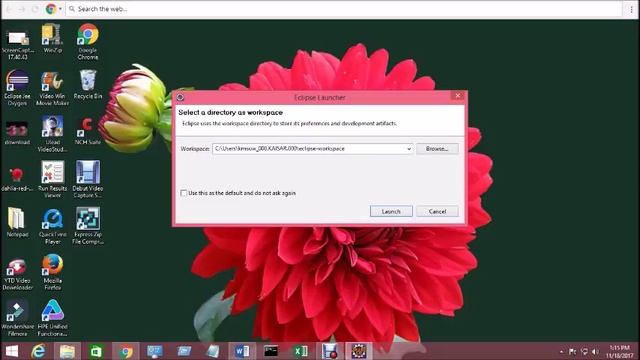Switch to Excel in the taskbar

point(301,351)
